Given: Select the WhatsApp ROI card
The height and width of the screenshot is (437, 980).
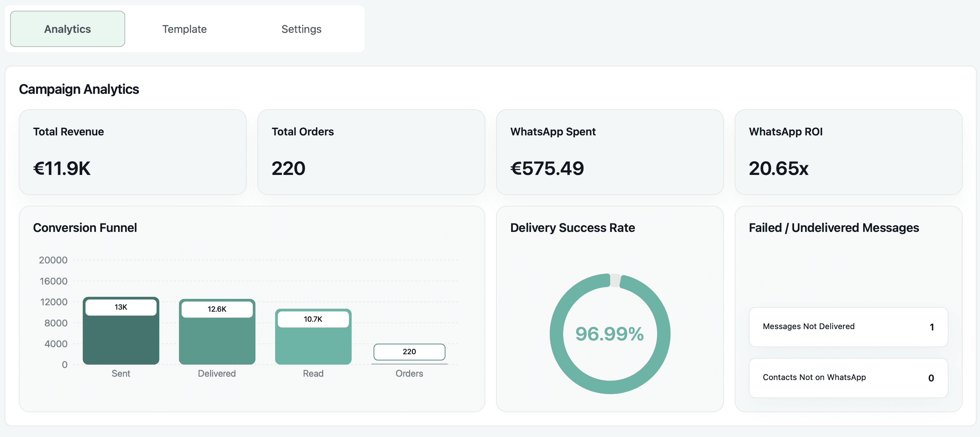Looking at the screenshot, I should pos(848,152).
